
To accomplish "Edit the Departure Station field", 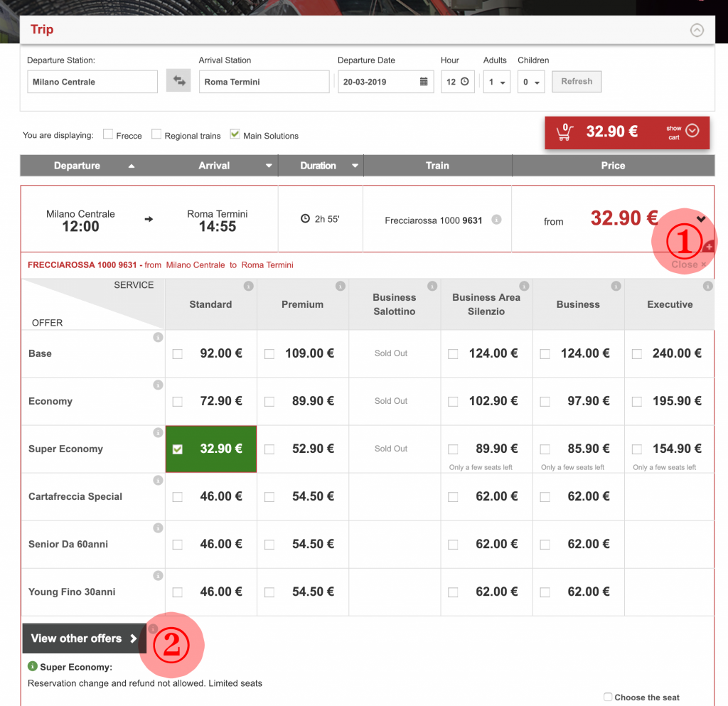I will point(92,82).
